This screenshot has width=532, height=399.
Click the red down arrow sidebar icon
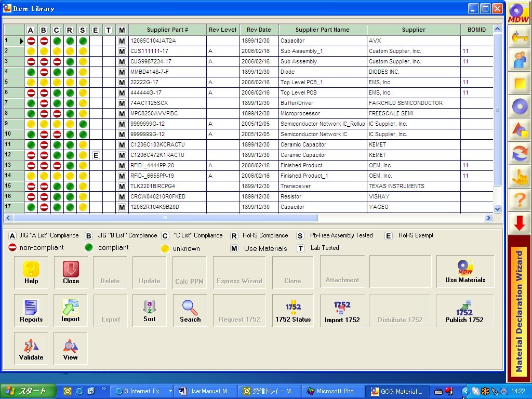[x=519, y=223]
